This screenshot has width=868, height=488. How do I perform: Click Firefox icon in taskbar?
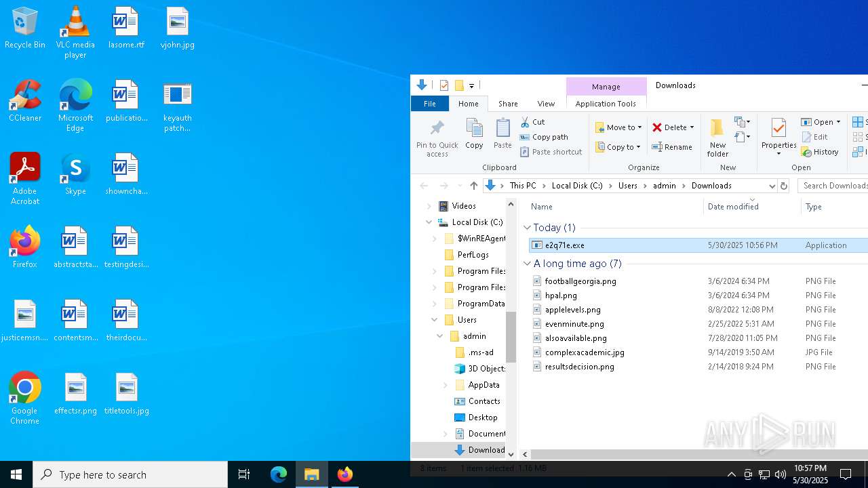[345, 474]
